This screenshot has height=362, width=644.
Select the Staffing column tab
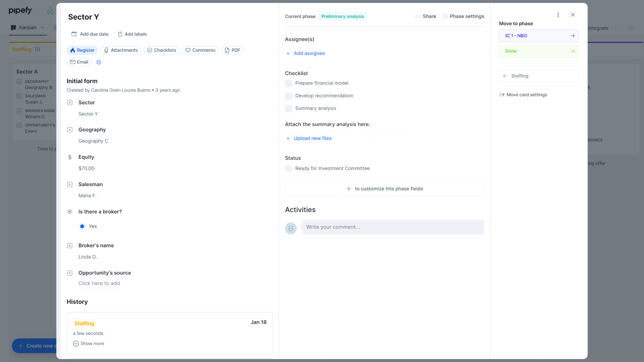(x=22, y=49)
